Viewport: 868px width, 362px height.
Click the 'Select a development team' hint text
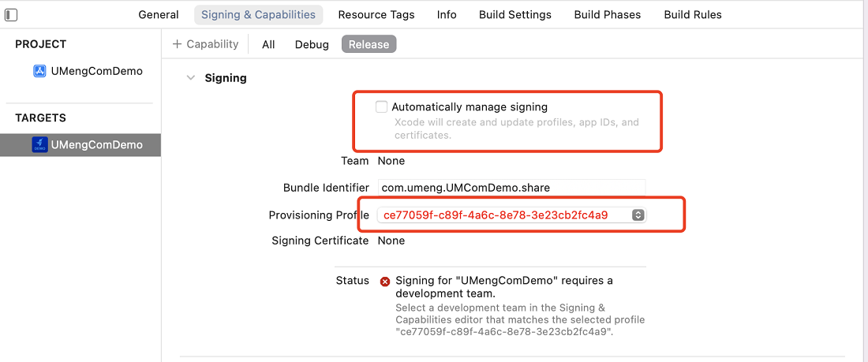(520, 320)
